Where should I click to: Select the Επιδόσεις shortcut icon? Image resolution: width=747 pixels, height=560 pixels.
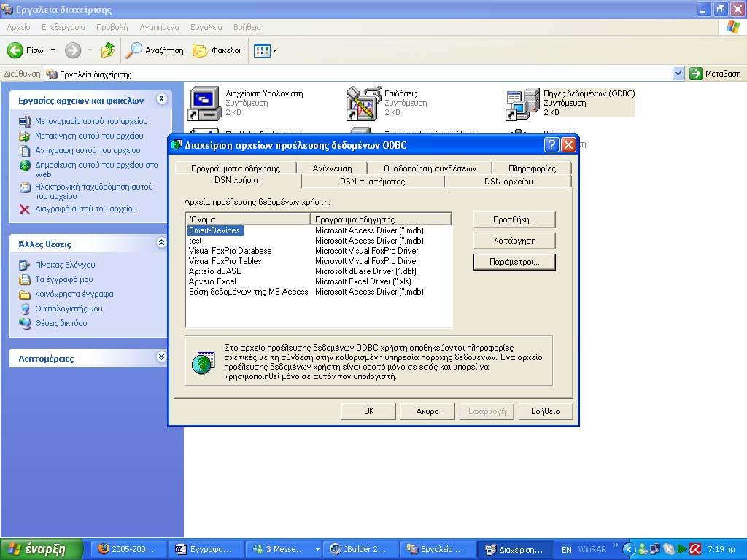pos(364,103)
